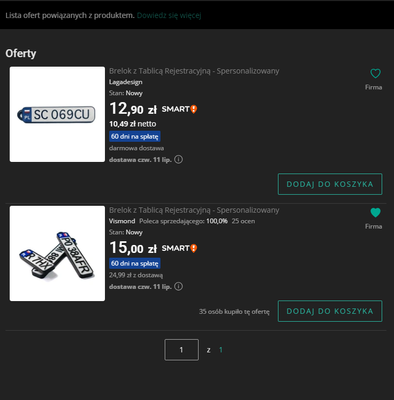Open Vismond seller profile
The image size is (394, 400).
(122, 221)
